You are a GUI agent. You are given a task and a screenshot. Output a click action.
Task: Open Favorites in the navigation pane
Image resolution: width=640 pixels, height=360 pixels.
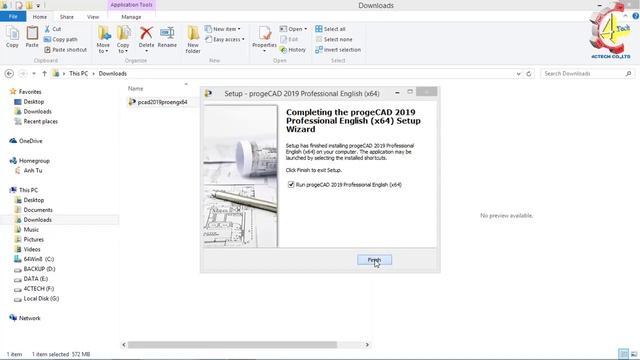[30, 92]
